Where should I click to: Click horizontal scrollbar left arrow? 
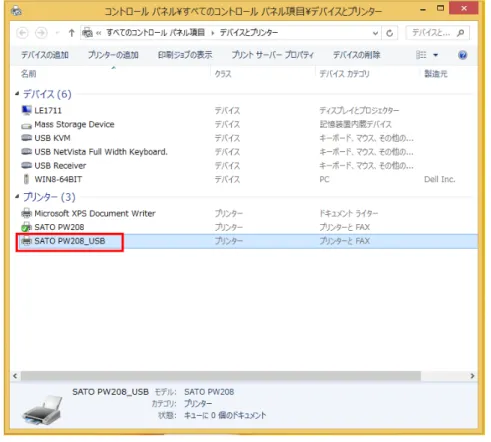pyautogui.click(x=15, y=376)
